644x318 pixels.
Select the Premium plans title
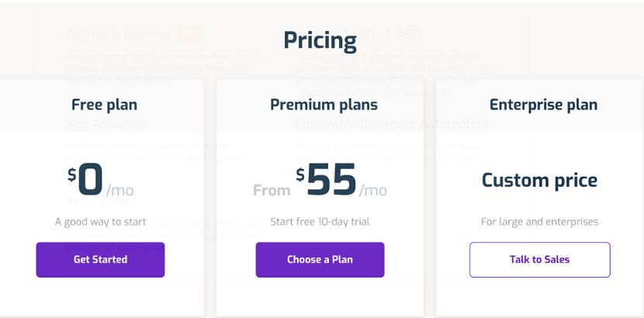pyautogui.click(x=324, y=105)
